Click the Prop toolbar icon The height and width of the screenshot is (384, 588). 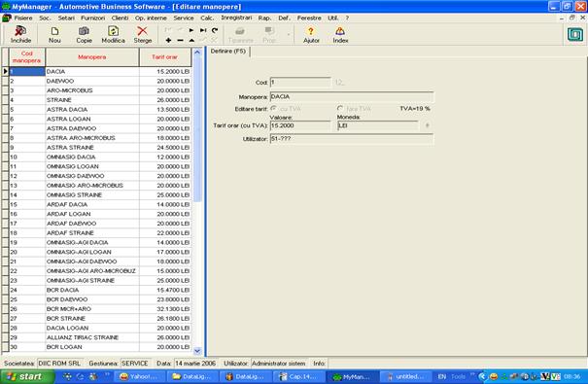click(269, 34)
